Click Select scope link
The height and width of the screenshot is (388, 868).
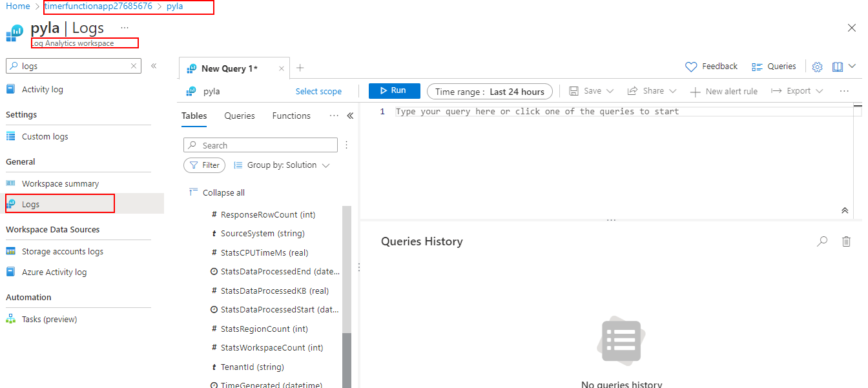click(x=318, y=91)
